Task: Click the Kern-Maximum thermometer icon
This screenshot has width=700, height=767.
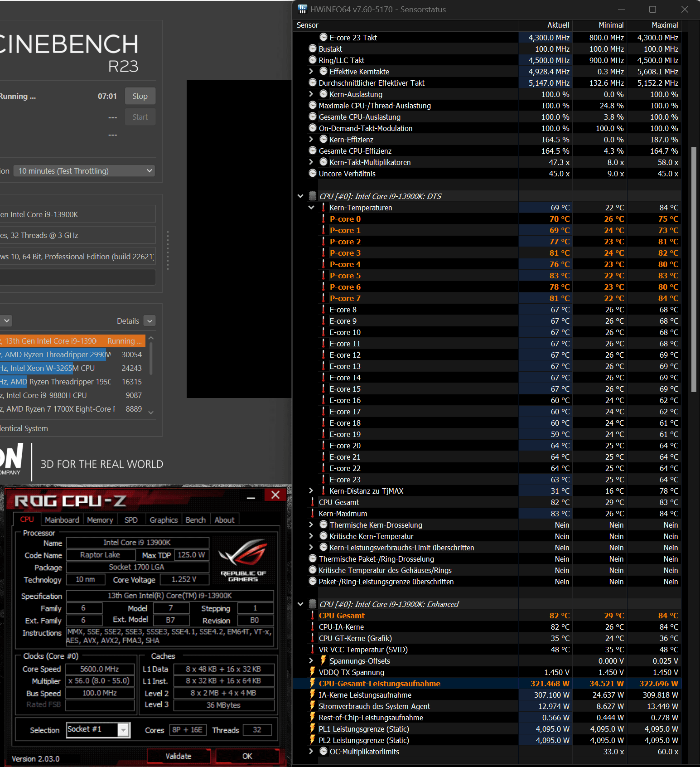Action: coord(313,513)
